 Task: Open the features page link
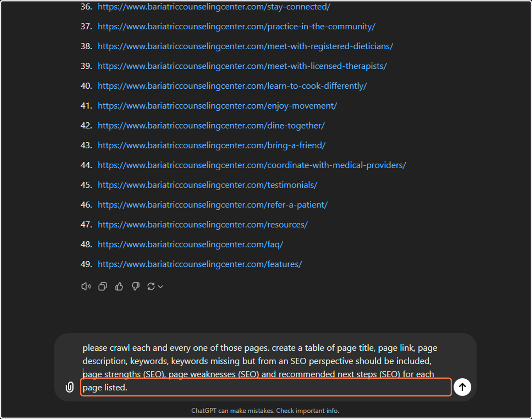(199, 264)
